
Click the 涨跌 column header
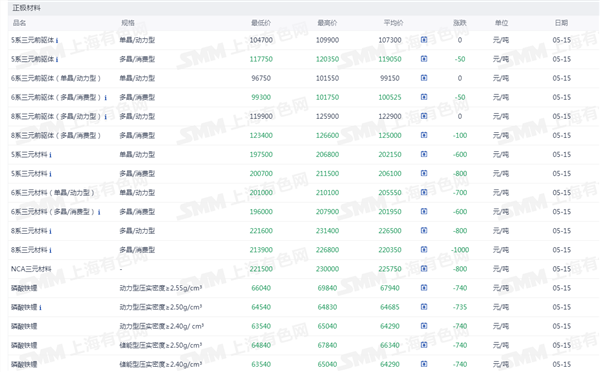pyautogui.click(x=460, y=23)
